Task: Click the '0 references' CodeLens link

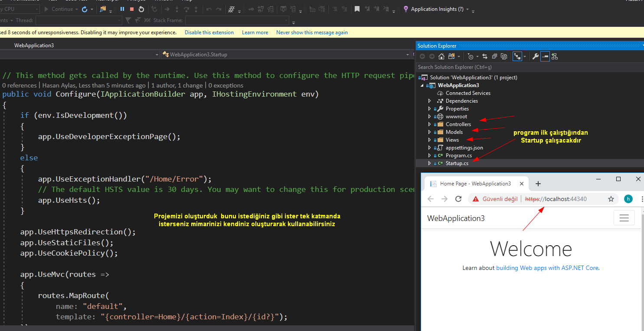Action: click(19, 86)
